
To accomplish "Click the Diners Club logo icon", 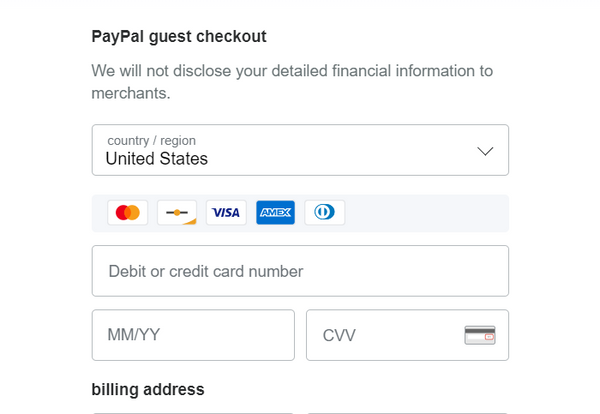I will (x=324, y=212).
